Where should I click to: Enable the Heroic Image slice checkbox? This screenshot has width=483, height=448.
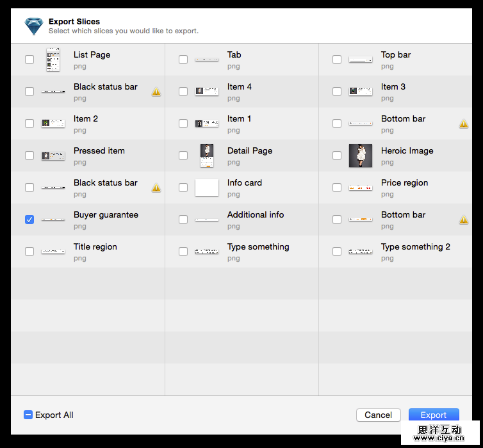click(337, 156)
